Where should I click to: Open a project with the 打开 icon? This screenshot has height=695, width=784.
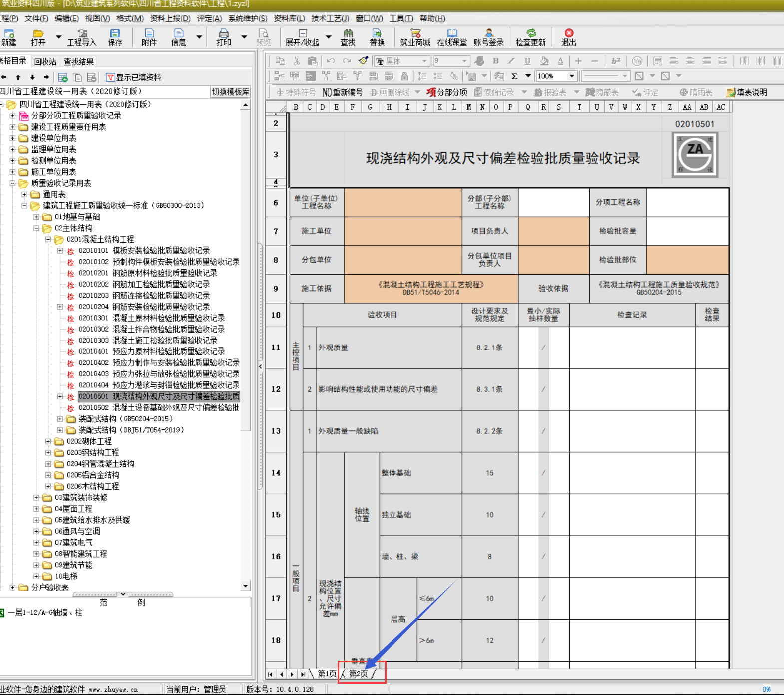(x=38, y=37)
